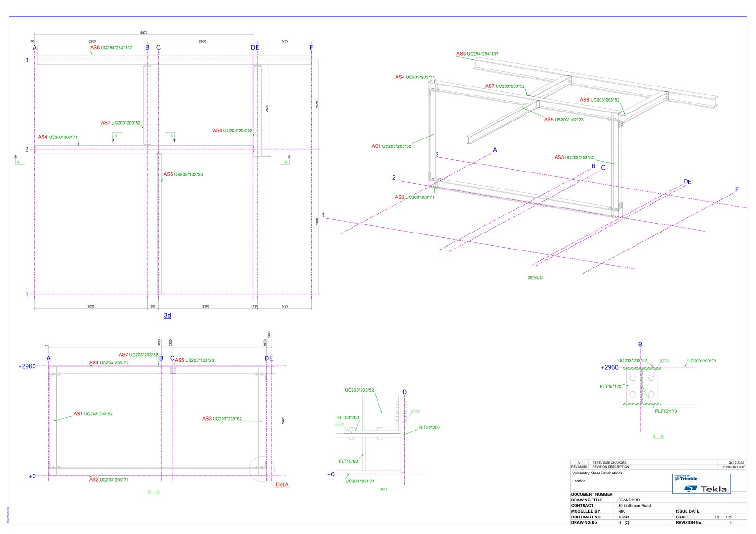
Task: Click the section marker B near the AS7 label
Action: pyautogui.click(x=116, y=136)
